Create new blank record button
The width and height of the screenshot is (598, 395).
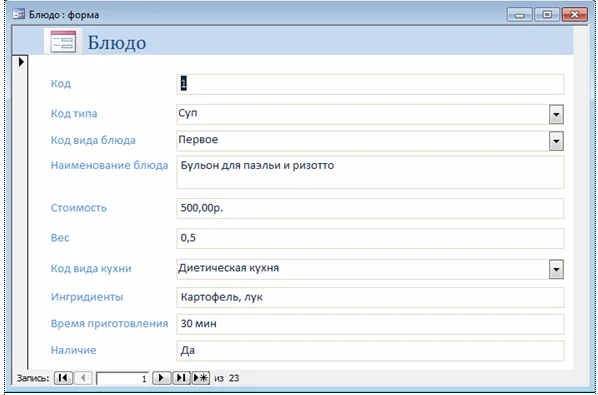[x=201, y=378]
